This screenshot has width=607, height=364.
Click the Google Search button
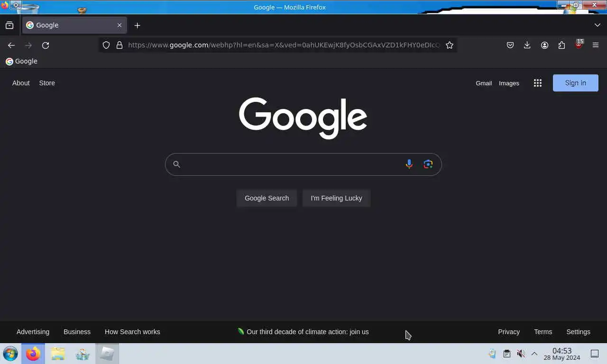pos(267,198)
